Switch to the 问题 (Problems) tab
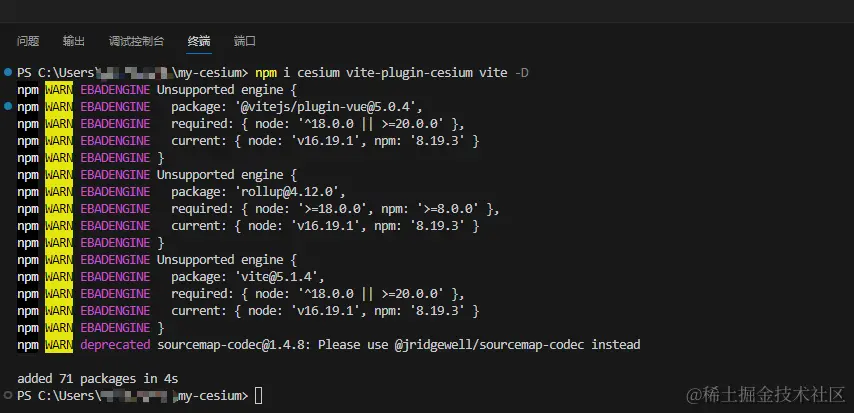Image resolution: width=854 pixels, height=413 pixels. point(28,41)
